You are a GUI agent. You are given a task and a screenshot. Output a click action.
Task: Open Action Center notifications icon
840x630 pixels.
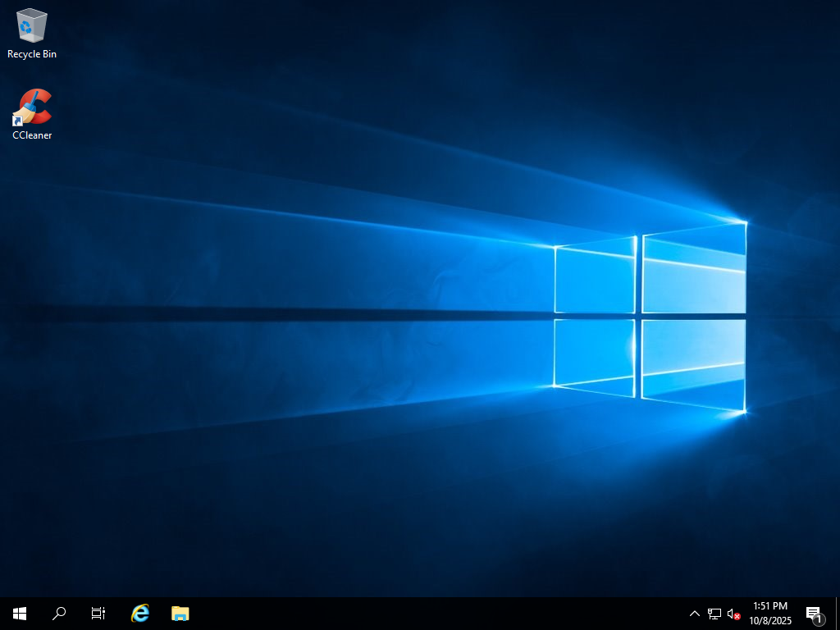(815, 614)
